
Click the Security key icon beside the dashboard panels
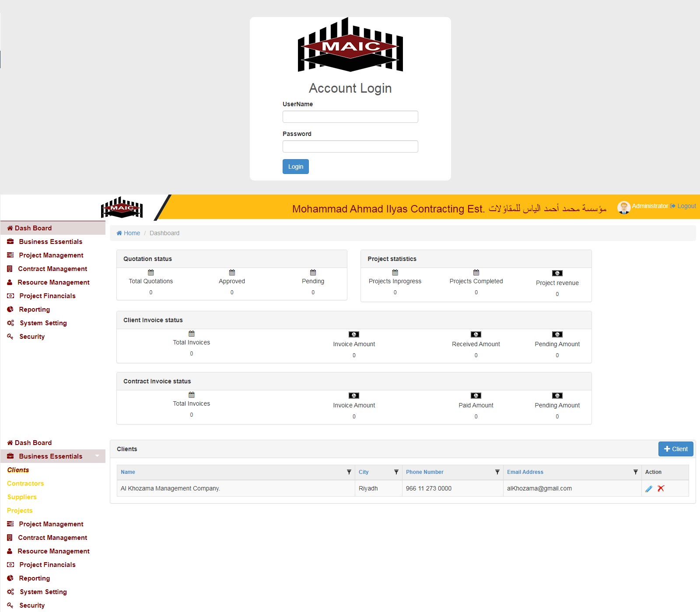(x=10, y=336)
